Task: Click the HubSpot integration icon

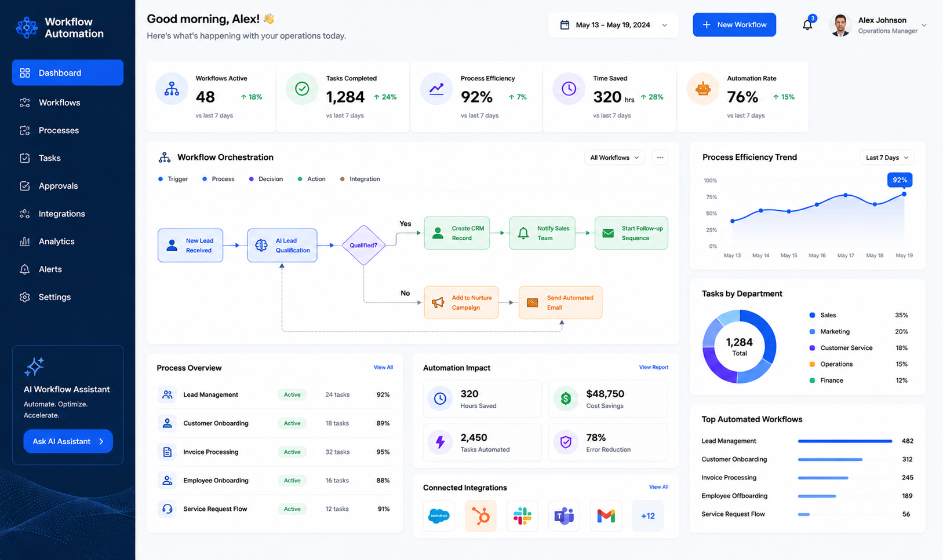Action: click(x=480, y=515)
